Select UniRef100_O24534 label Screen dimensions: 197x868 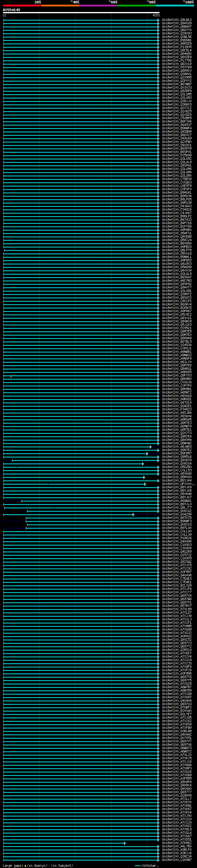(176, 345)
